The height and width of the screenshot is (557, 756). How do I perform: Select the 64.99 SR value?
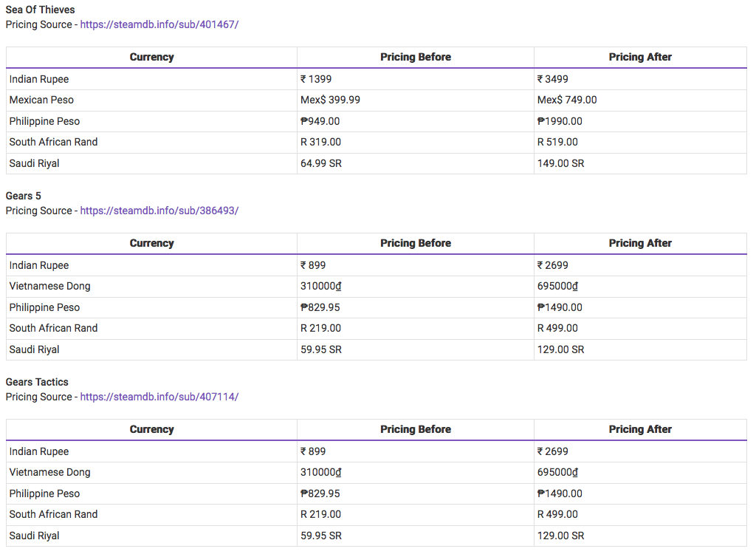321,163
